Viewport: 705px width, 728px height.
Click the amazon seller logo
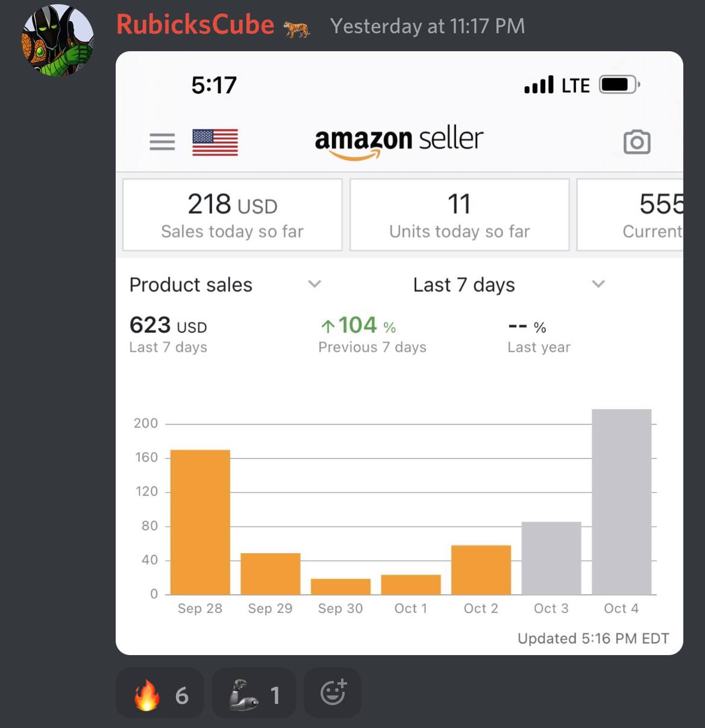pyautogui.click(x=399, y=142)
